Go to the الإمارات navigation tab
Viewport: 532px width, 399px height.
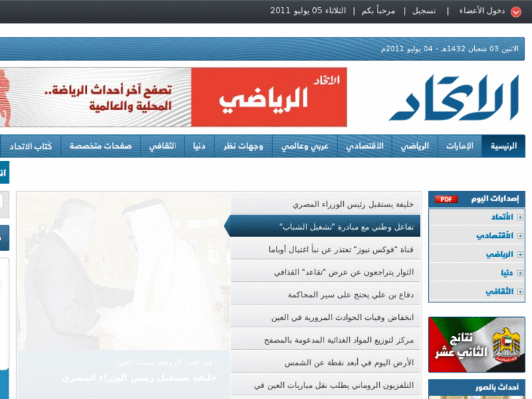tap(460, 146)
